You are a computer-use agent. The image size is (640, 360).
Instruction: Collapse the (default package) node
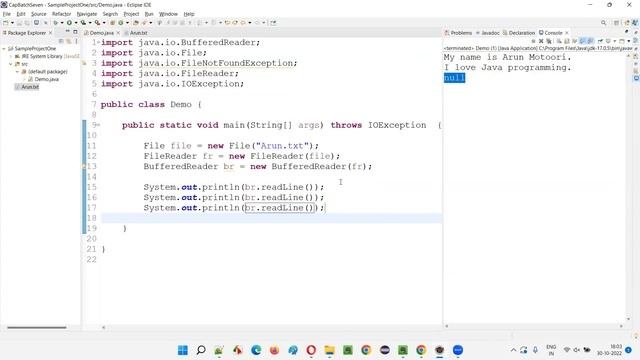[17, 71]
